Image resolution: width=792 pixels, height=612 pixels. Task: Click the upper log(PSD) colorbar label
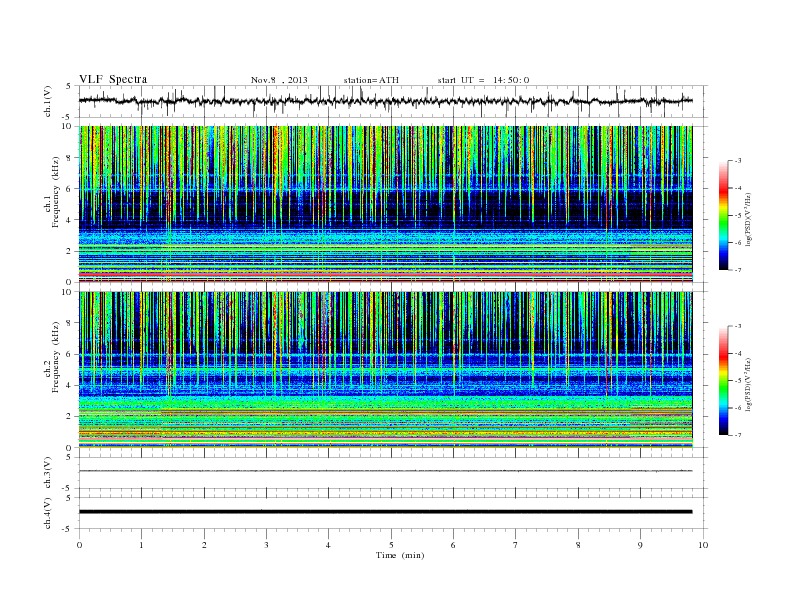point(750,220)
